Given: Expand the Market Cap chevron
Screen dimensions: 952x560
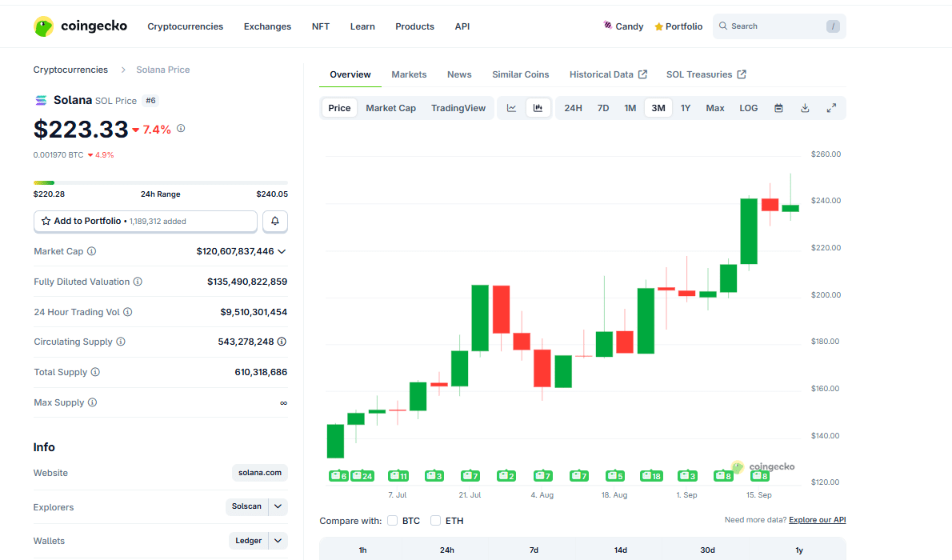Looking at the screenshot, I should (x=282, y=251).
